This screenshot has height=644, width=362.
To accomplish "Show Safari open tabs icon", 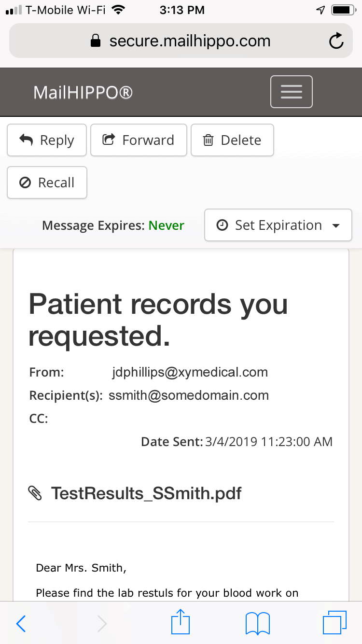I will (x=334, y=623).
